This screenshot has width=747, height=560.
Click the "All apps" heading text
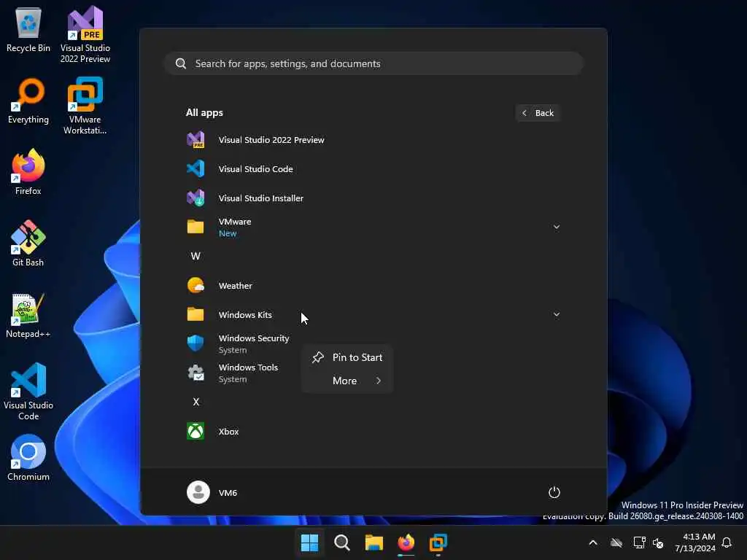coord(204,113)
